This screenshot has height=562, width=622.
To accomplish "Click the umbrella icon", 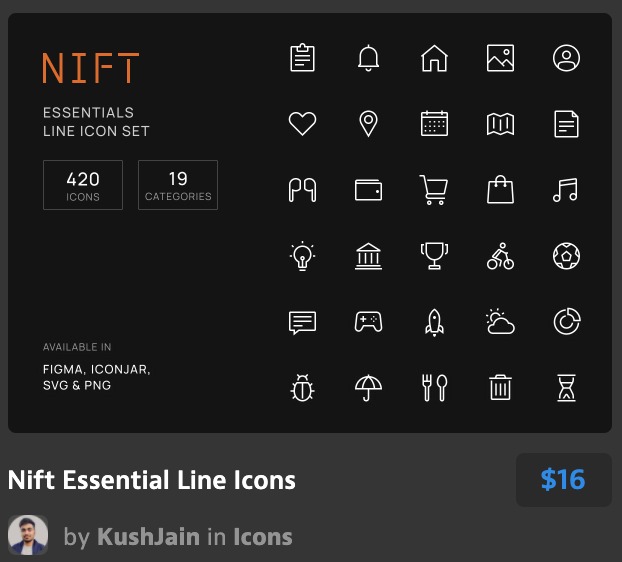I will pos(368,388).
